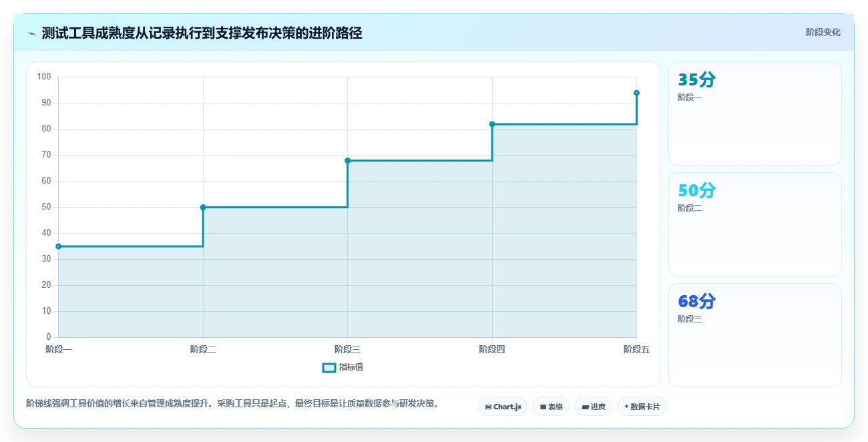Viewport: 868px width, 442px height.
Task: Click the lightning icon beside the title
Action: click(x=31, y=33)
